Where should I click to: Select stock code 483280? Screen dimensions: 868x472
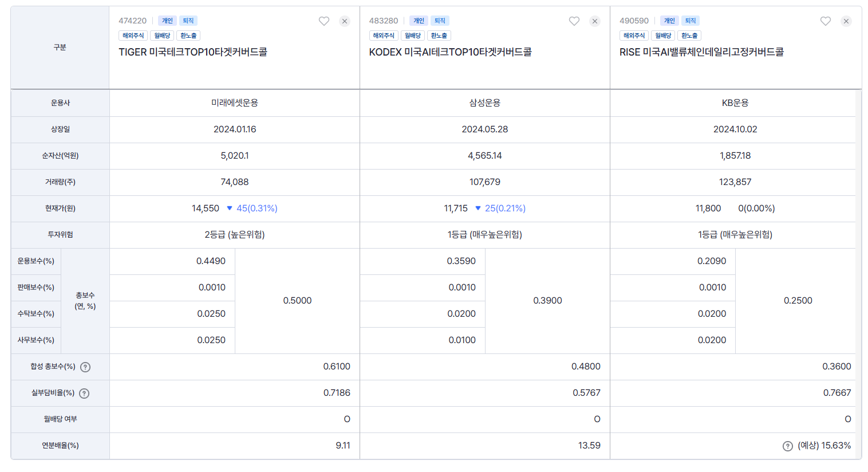coord(384,21)
